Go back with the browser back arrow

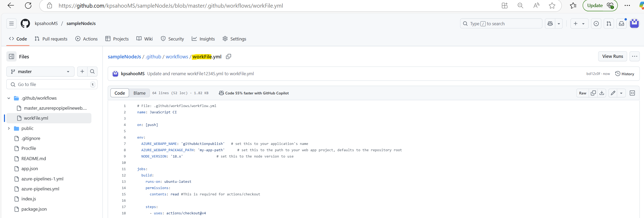[x=11, y=6]
